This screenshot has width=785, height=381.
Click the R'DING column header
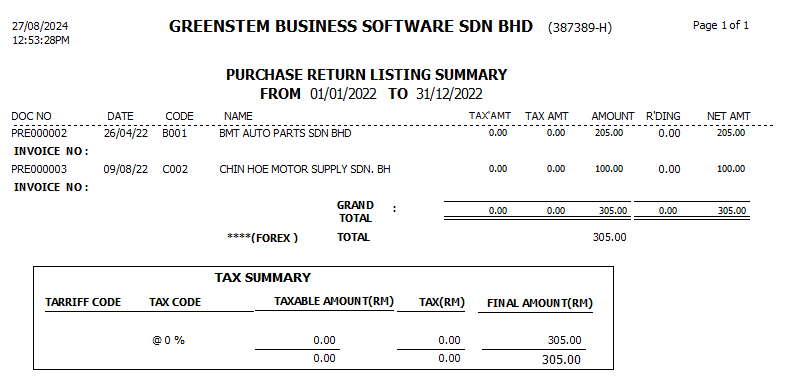pyautogui.click(x=663, y=116)
